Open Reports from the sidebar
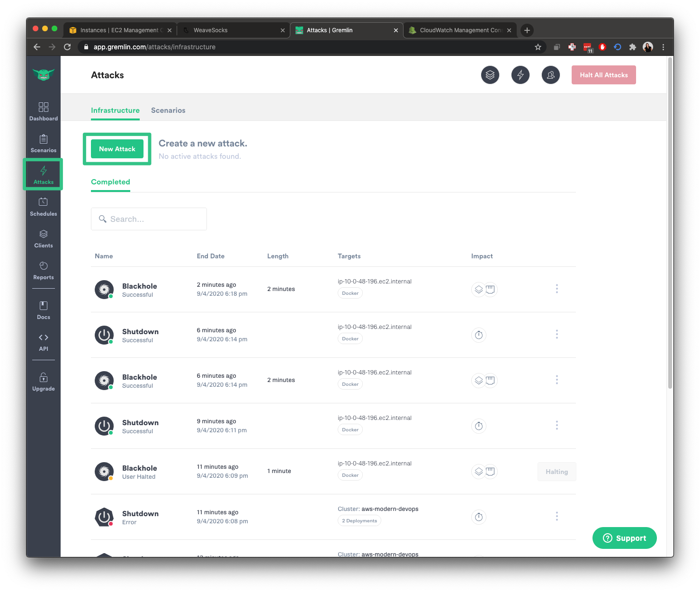The height and width of the screenshot is (592, 700). click(44, 270)
